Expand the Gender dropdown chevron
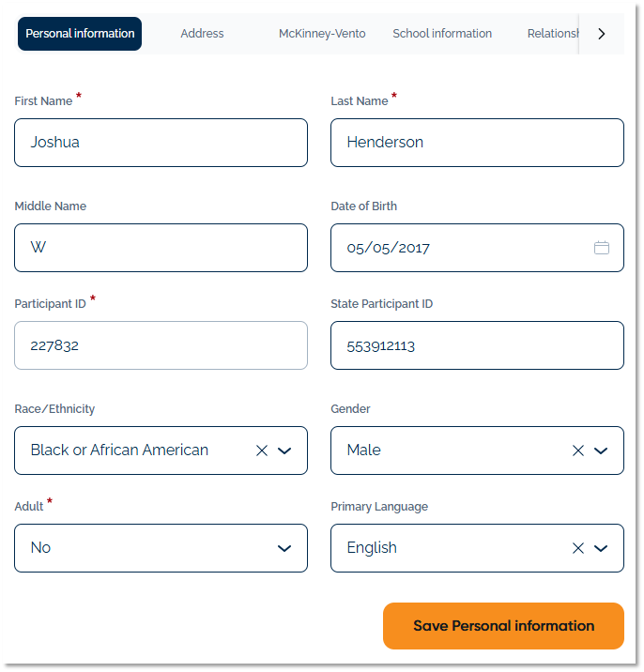 602,451
